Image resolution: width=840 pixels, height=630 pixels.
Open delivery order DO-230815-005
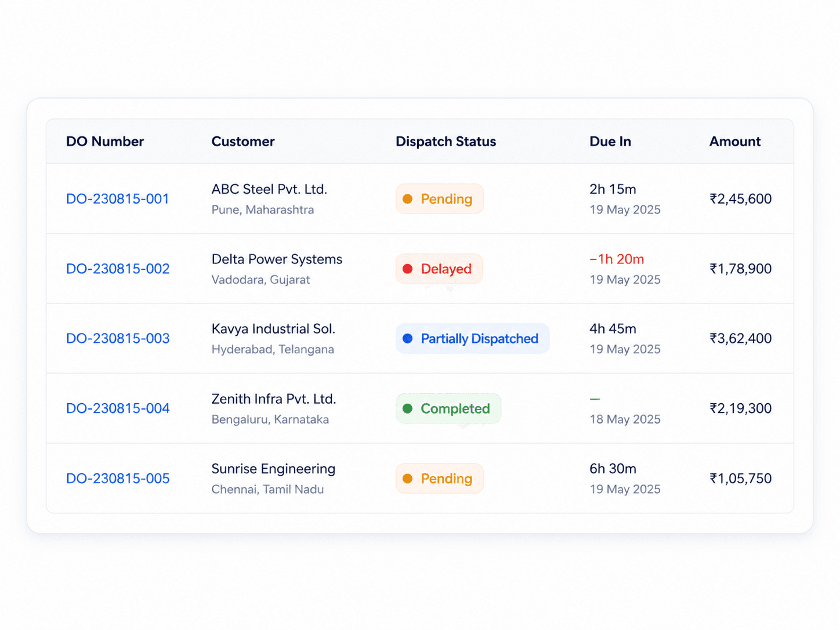click(x=118, y=479)
